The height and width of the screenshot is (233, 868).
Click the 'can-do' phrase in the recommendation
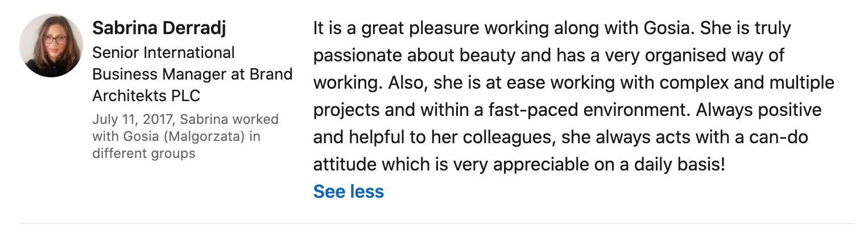tap(788, 138)
